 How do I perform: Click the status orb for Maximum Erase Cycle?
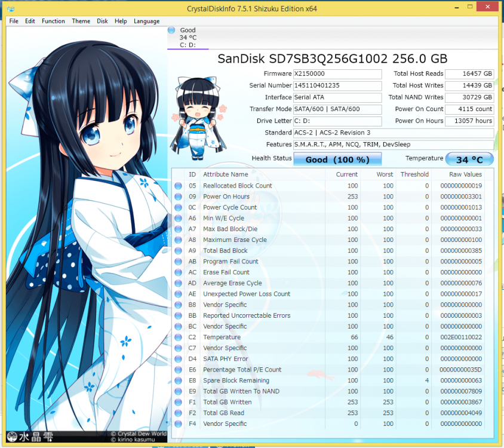coord(178,240)
